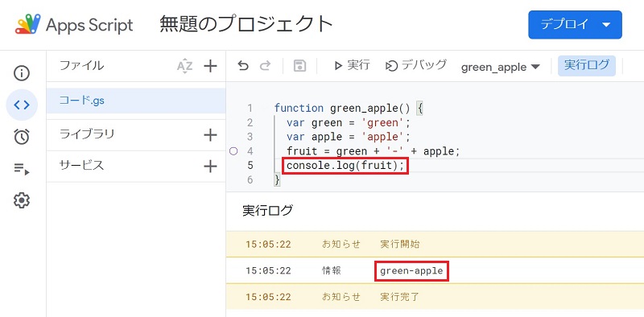This screenshot has height=317, width=644.
Task: Add a service with plus icon
Action: [x=210, y=167]
